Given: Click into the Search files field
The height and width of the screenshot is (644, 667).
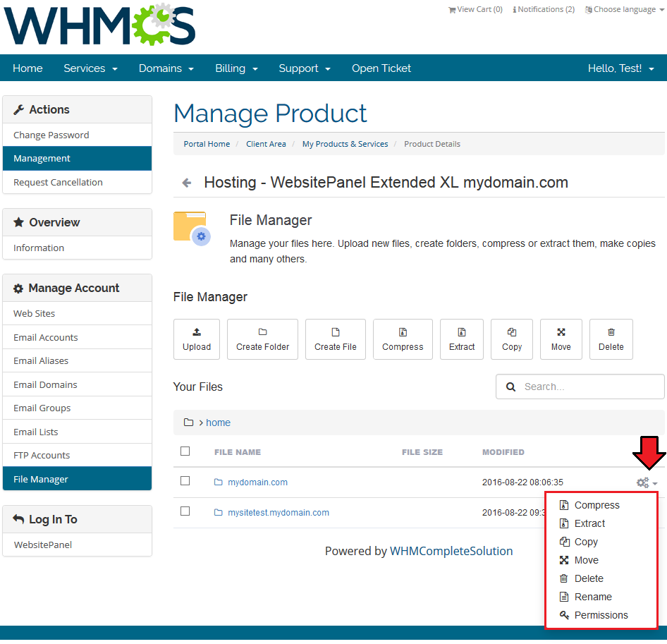Looking at the screenshot, I should pyautogui.click(x=580, y=387).
